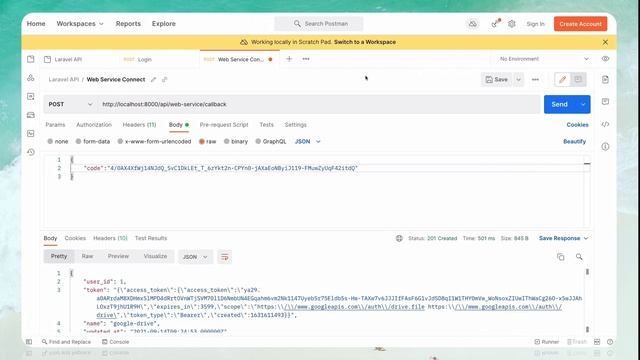
Task: Expand the Save Response dropdown
Action: (563, 238)
